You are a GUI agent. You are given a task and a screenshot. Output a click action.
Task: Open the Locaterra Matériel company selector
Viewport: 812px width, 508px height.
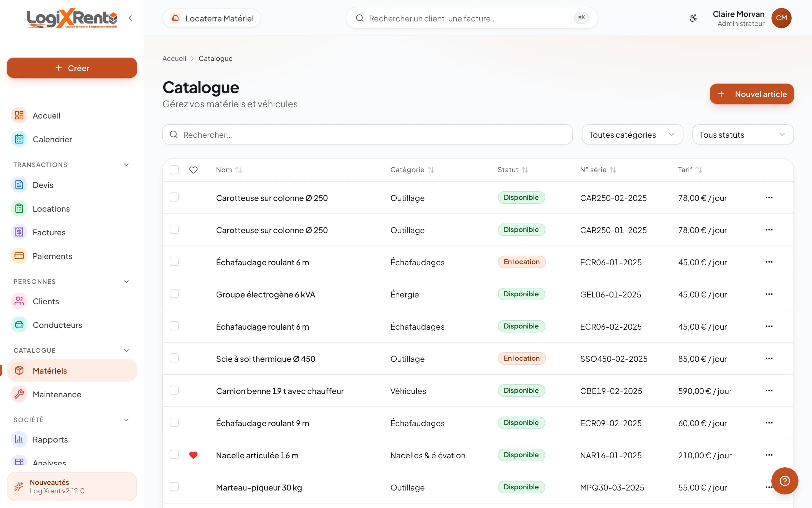212,18
